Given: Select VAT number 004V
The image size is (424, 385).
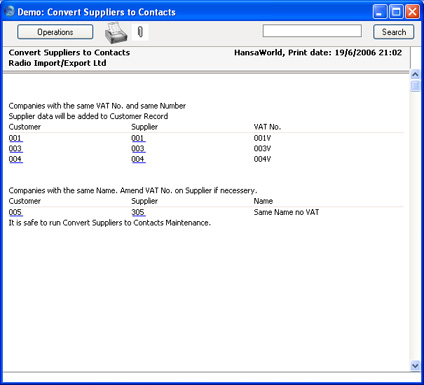Looking at the screenshot, I should [262, 159].
